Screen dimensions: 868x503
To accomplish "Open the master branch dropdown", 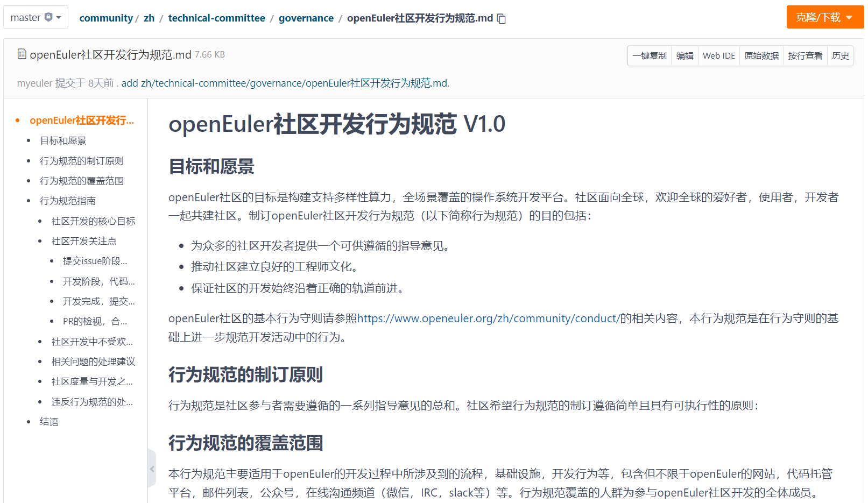I will click(36, 17).
